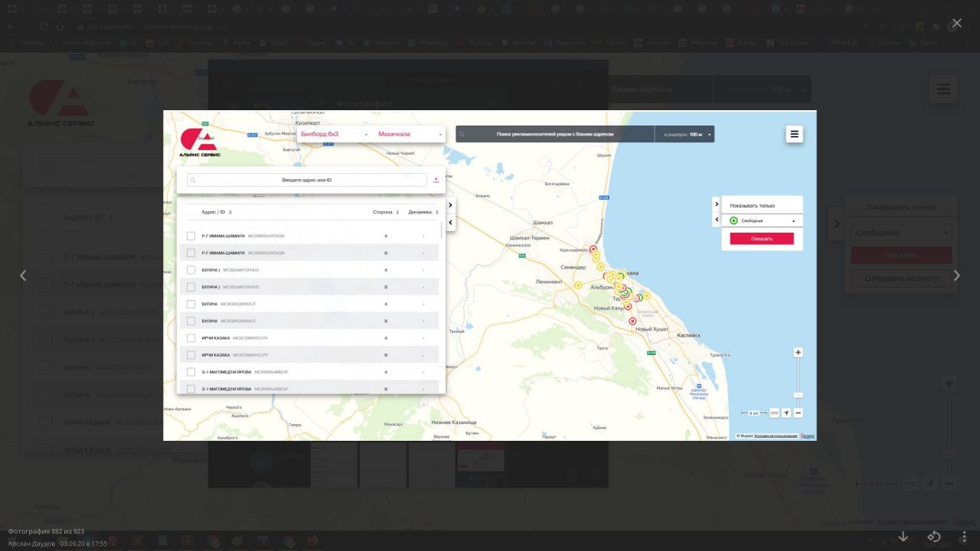The height and width of the screenshot is (551, 980).
Task: Check ИРЧИ КАЗАКА side B row
Action: coord(191,355)
